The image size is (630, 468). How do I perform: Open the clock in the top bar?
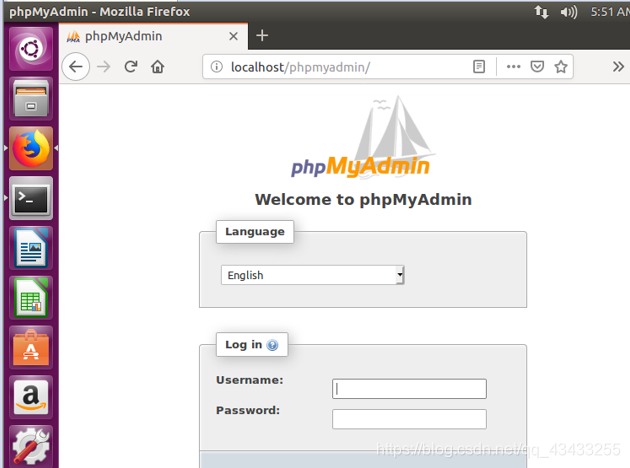pos(610,12)
